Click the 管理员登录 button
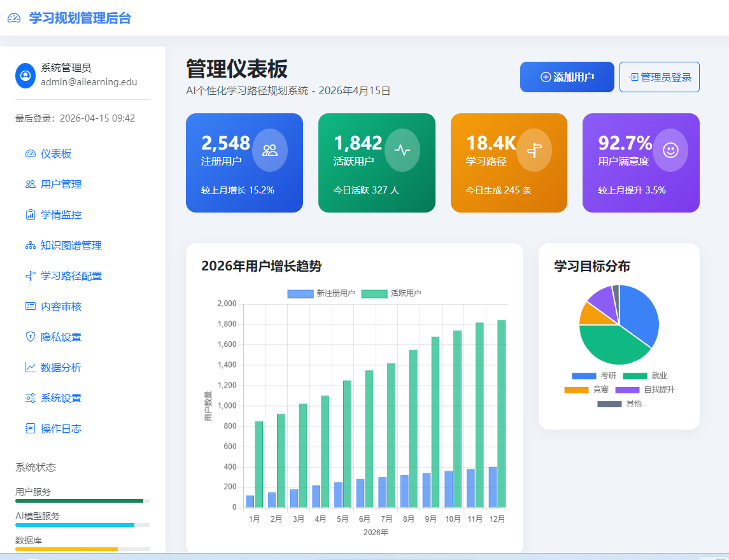 tap(659, 76)
